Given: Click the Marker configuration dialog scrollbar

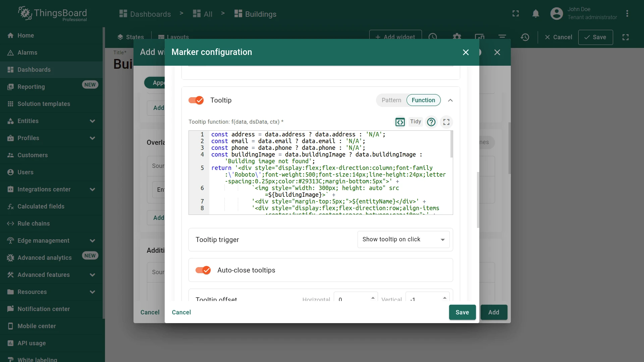Looking at the screenshot, I should 478,200.
